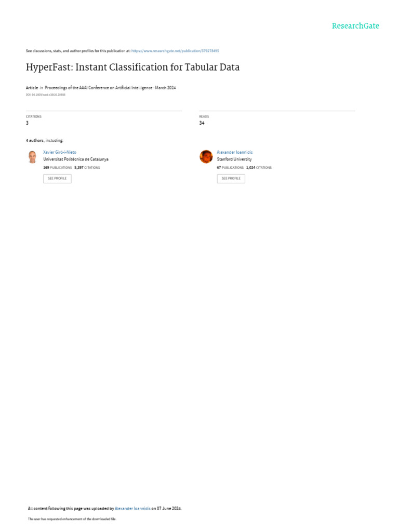Click See Profile under Xavier Giró-i-Nieto

coord(57,179)
